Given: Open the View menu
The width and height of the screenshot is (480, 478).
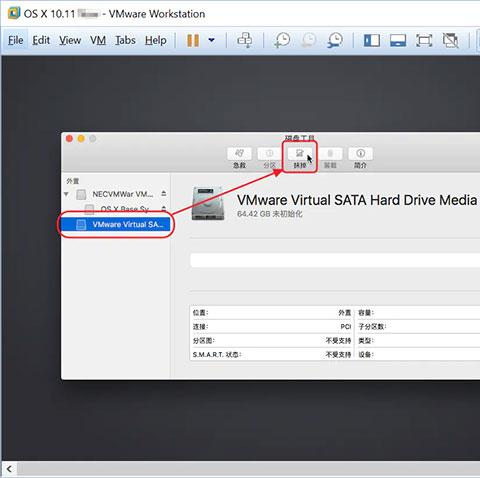Looking at the screenshot, I should coord(70,40).
